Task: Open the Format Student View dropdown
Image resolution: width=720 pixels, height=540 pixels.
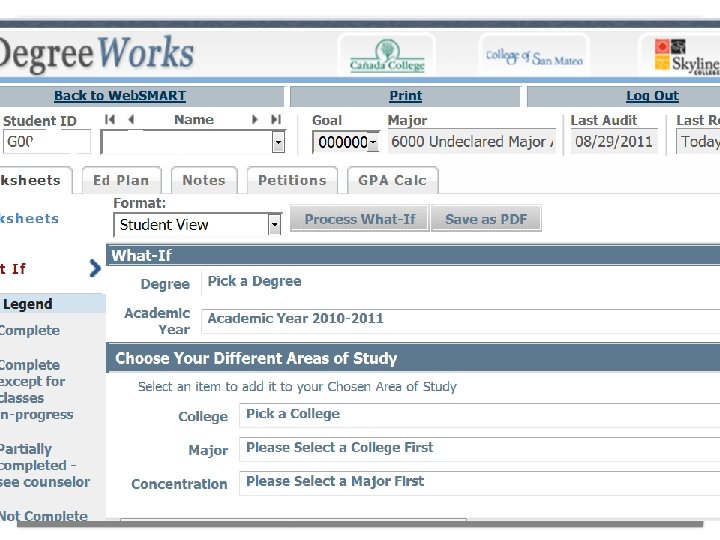Action: point(275,225)
